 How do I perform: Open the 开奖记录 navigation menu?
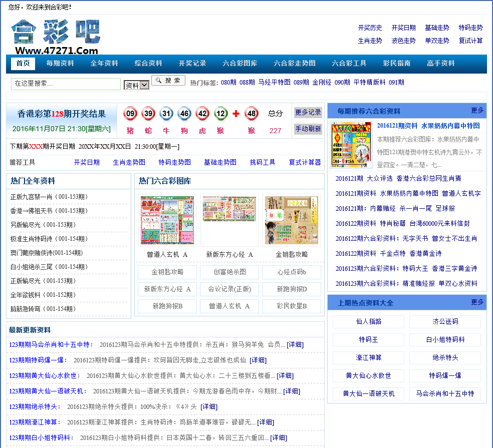[192, 64]
